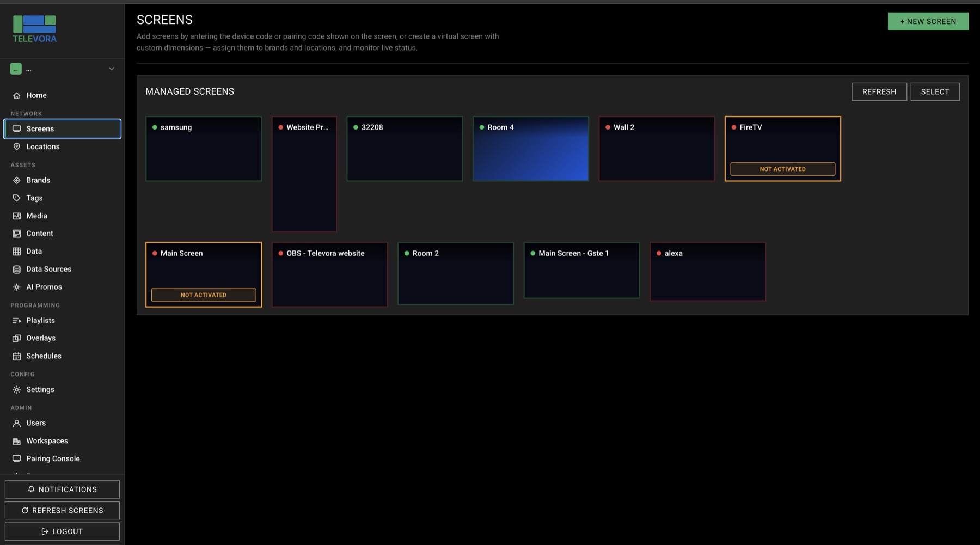Click the bell icon in Notifications button
The height and width of the screenshot is (545, 980).
click(x=31, y=489)
